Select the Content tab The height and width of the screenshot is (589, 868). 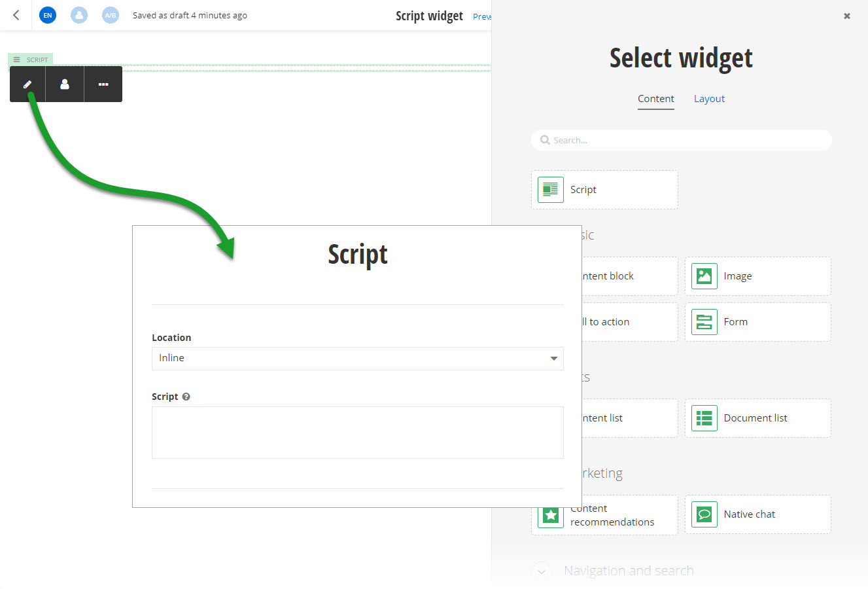pos(656,99)
